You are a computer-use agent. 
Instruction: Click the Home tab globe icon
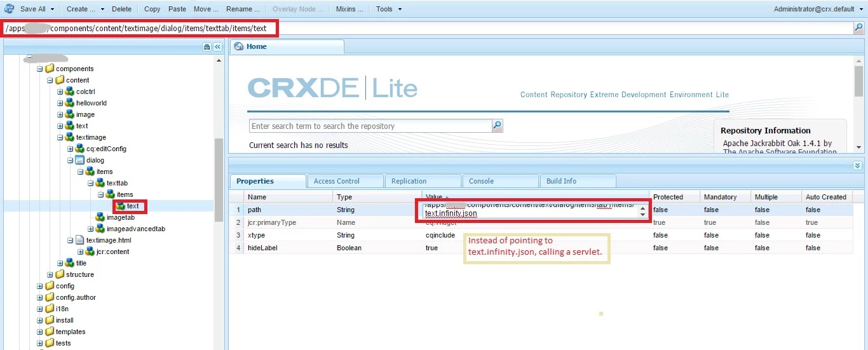(239, 46)
